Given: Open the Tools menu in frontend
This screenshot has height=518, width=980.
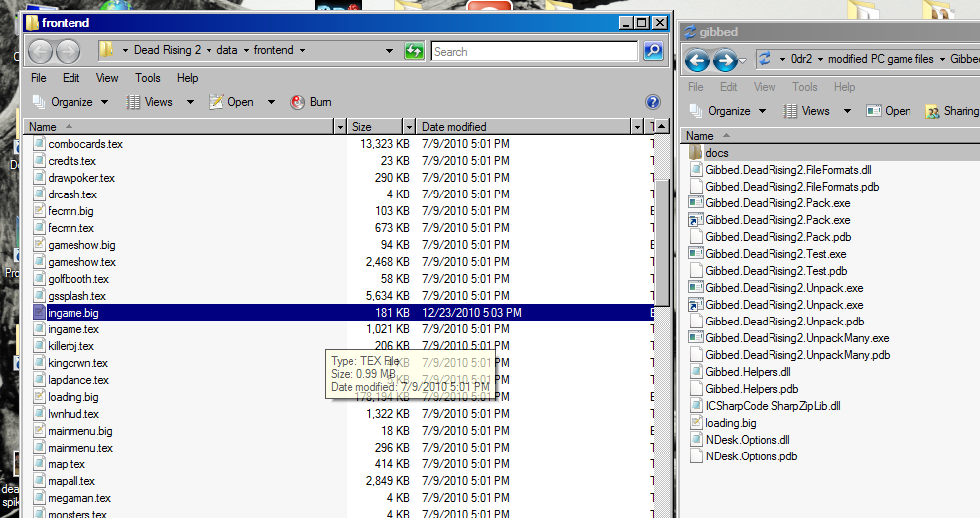Looking at the screenshot, I should 148,78.
